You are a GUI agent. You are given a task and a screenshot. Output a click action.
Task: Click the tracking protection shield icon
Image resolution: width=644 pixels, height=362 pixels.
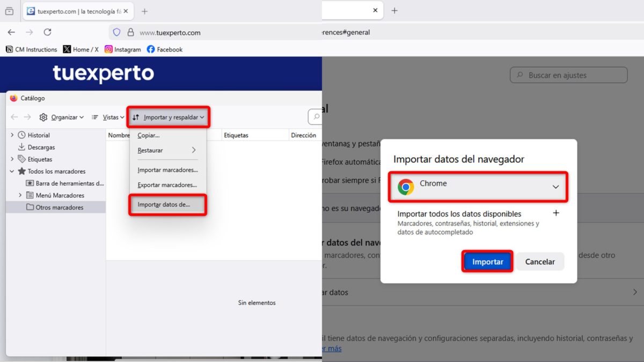coord(117,32)
